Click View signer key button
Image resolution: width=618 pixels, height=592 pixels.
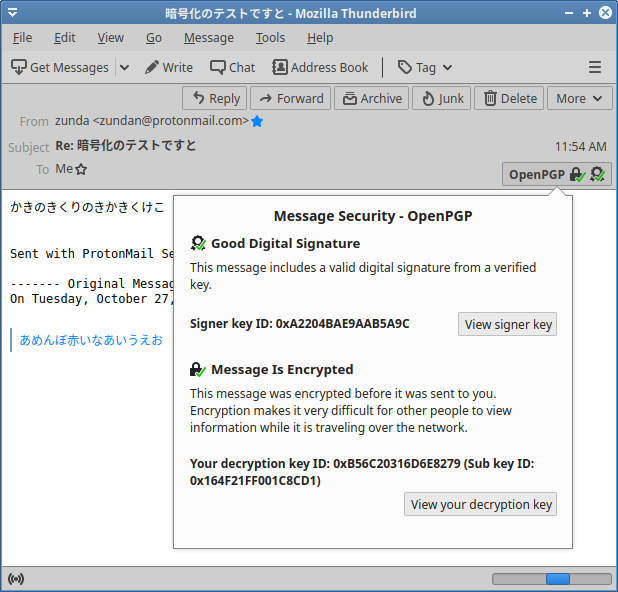point(507,324)
